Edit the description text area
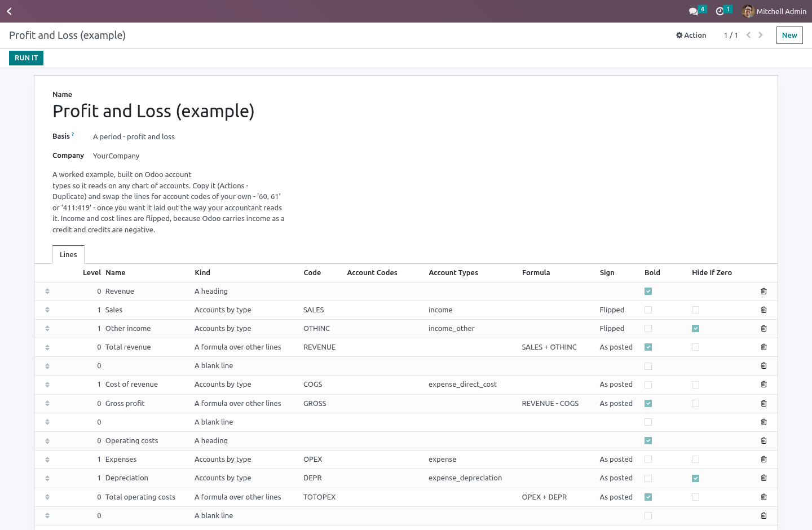Screen dimensions: 812x530 169,202
